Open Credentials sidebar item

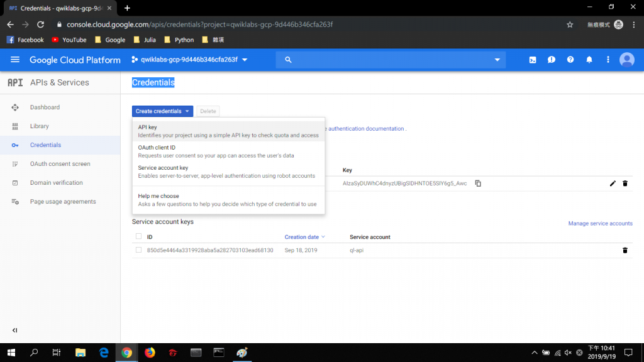(60, 145)
